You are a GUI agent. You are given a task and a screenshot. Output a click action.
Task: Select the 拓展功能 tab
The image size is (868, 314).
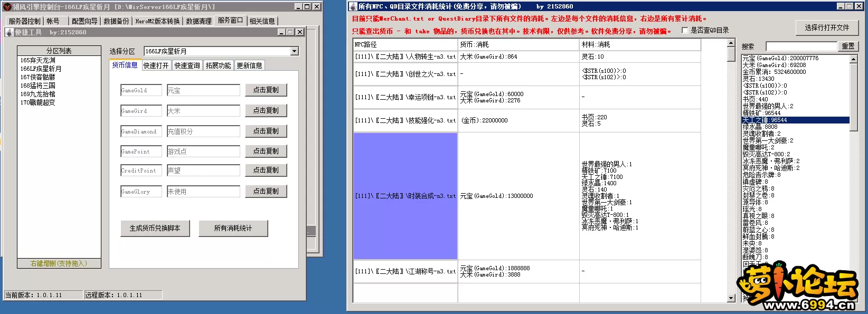219,65
